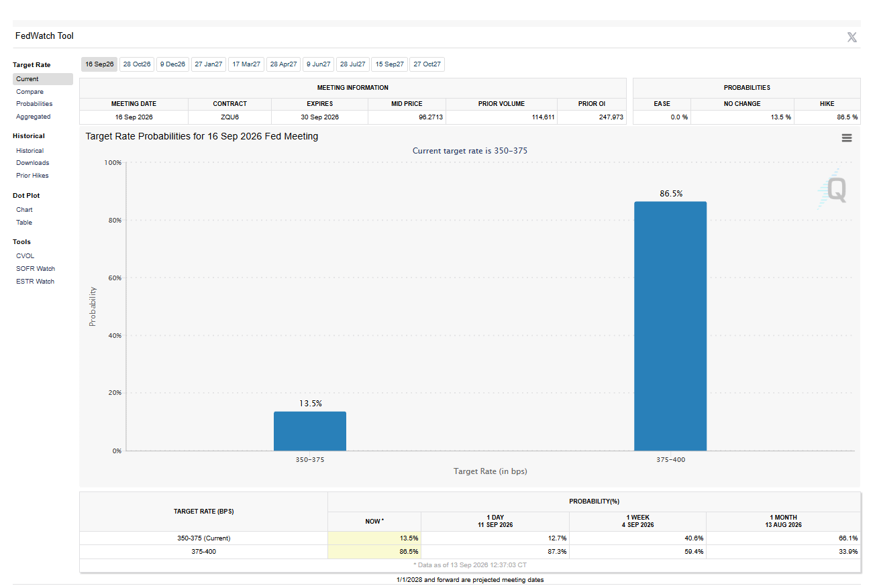
Task: Share via the X (Twitter) icon
Action: [x=852, y=37]
